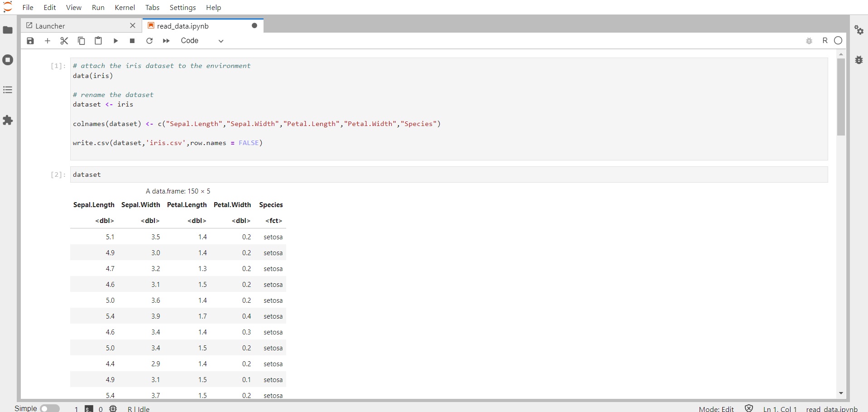Click the terminal count icon in status bar
This screenshot has height=412, width=868.
[89, 408]
